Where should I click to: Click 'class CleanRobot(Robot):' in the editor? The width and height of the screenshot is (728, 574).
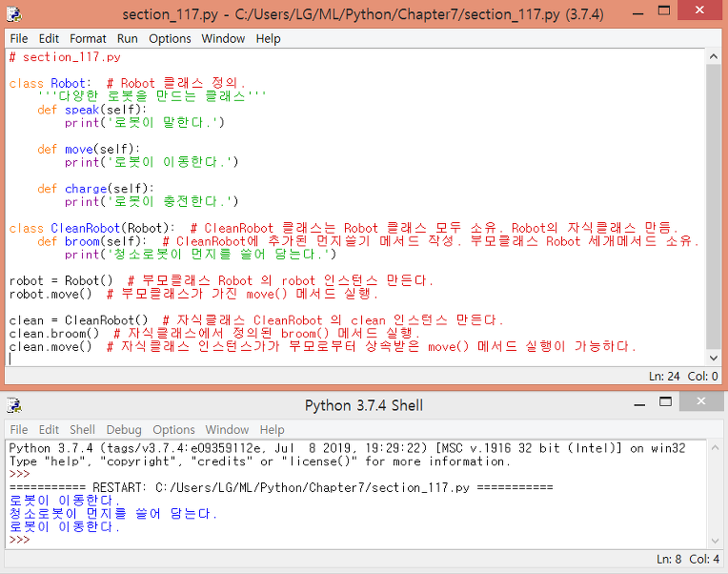(x=91, y=229)
